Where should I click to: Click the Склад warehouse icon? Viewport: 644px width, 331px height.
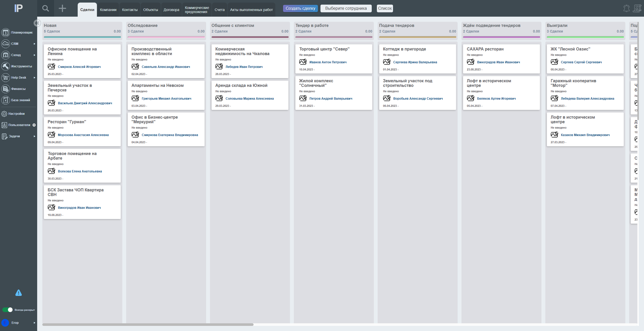[x=5, y=55]
